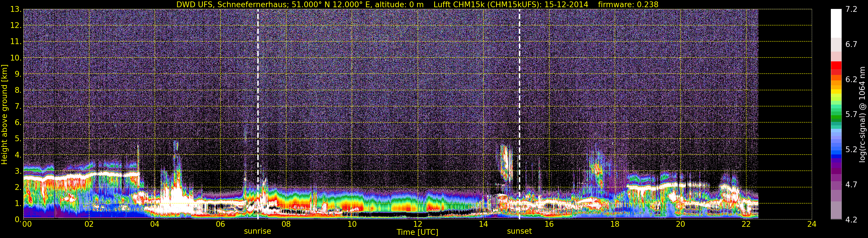
Task: Click the white top section of the colorbar
Action: coord(836,23)
